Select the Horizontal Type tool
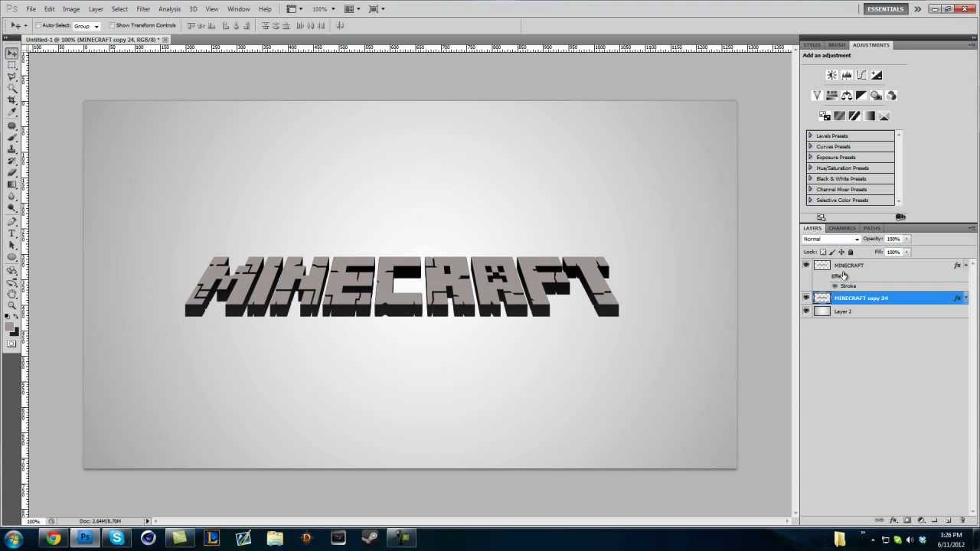The image size is (980, 551). click(x=11, y=233)
